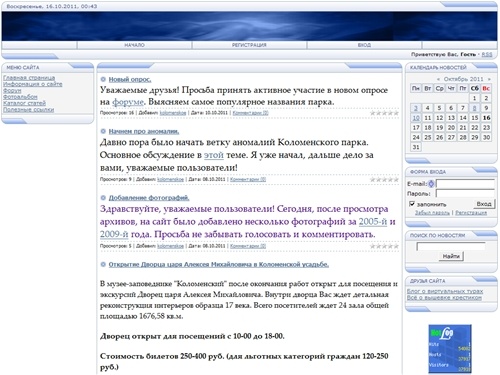Open Главная страница in the site menu
The image size is (500, 375).
[29, 78]
